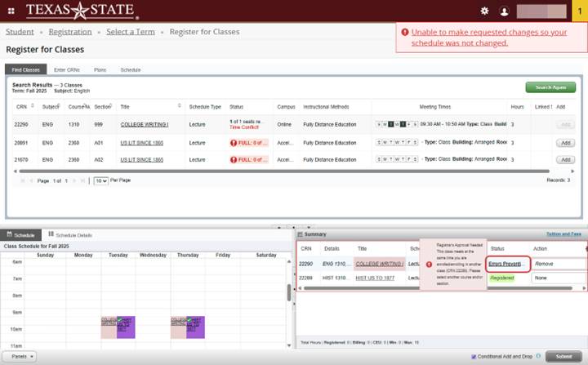Toggle Conditional Add and Drop checkbox

pos(474,357)
